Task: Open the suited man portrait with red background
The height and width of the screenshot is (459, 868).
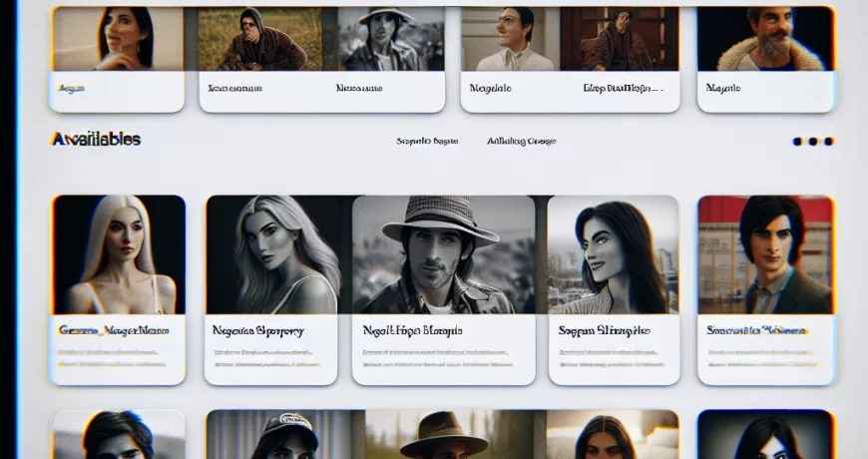Action: pos(765,254)
